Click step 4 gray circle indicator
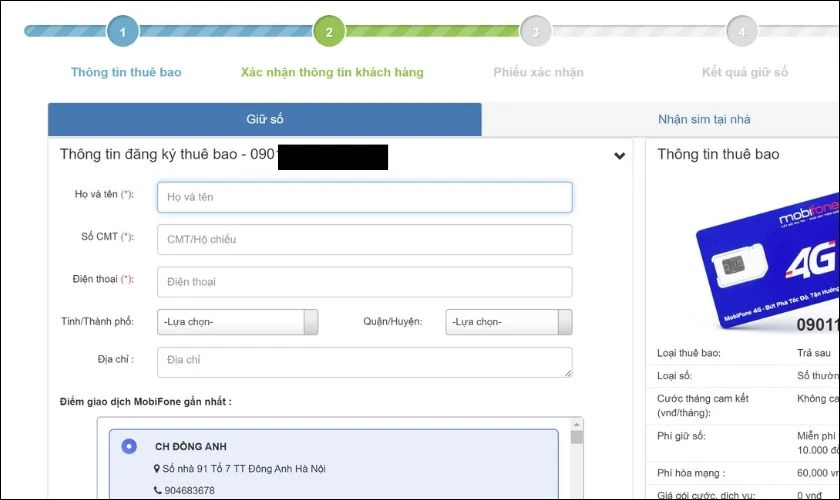 pos(741,31)
